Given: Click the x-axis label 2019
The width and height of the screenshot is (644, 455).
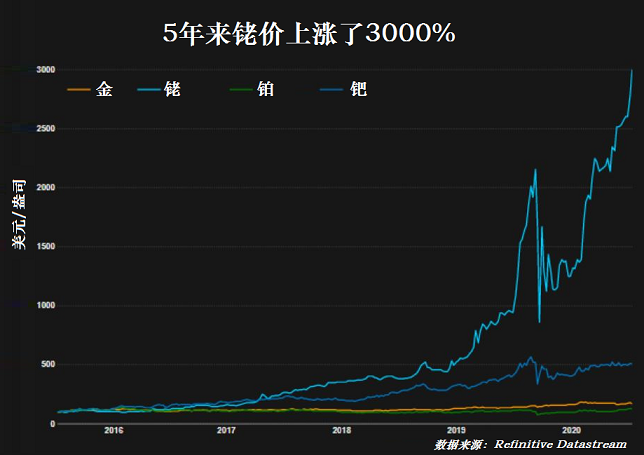Looking at the screenshot, I should tap(456, 430).
